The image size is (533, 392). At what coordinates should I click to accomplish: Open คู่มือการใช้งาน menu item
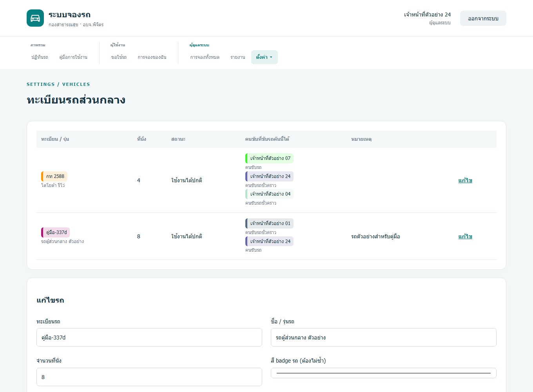pyautogui.click(x=73, y=57)
